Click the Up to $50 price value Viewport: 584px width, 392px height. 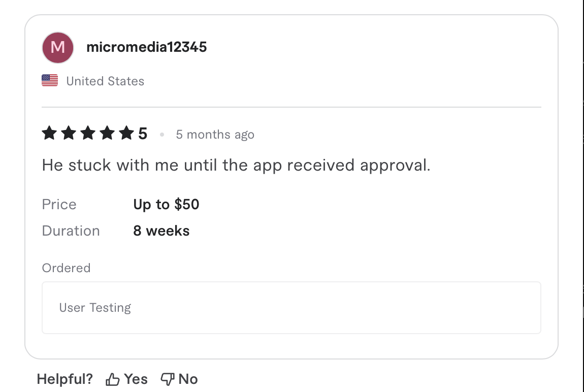pyautogui.click(x=166, y=204)
